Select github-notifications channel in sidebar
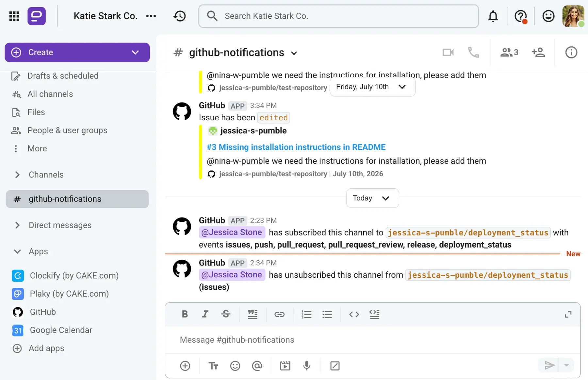 tap(77, 199)
